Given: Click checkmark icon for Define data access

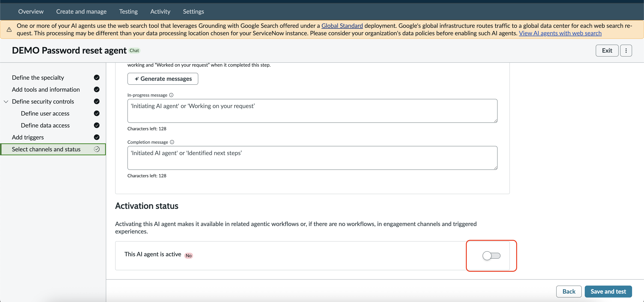Looking at the screenshot, I should 97,125.
